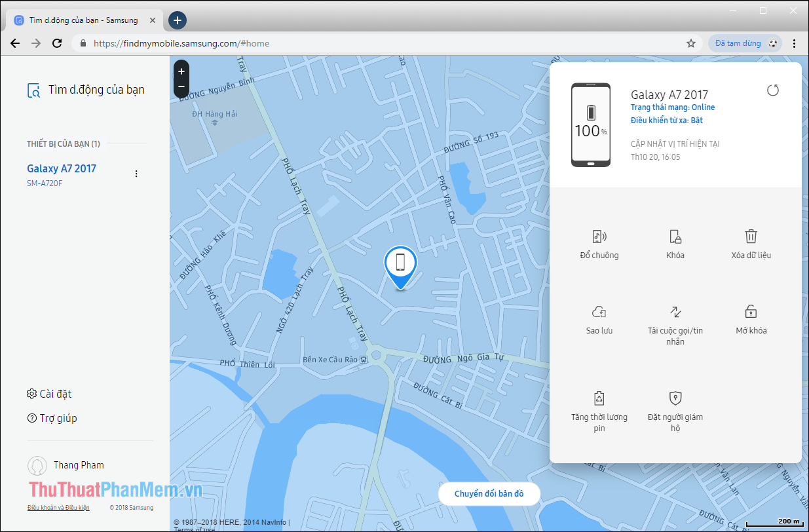Refresh the Galaxy A7 location status
The width and height of the screenshot is (809, 532).
click(x=774, y=92)
